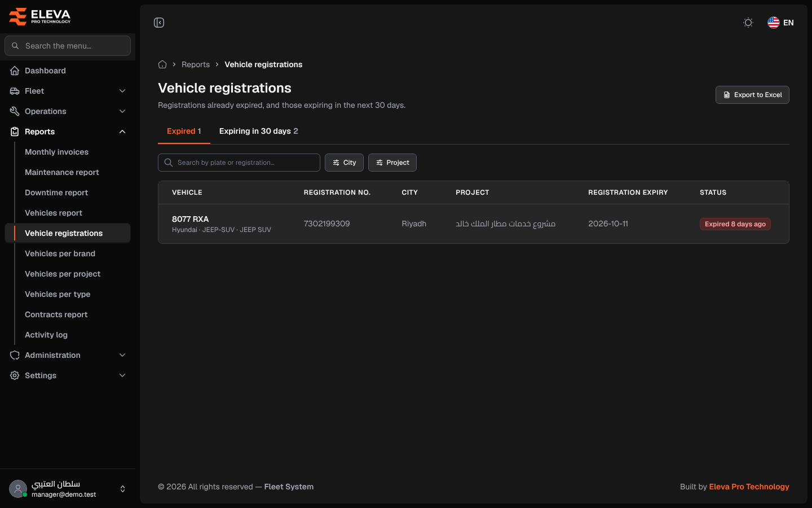The image size is (812, 508).
Task: Follow the Eleva Pro Technology footer link
Action: tap(749, 487)
